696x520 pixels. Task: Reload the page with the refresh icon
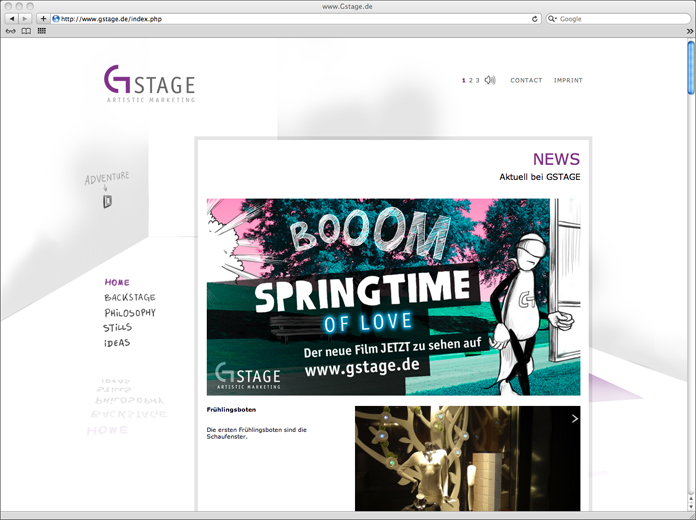click(534, 19)
